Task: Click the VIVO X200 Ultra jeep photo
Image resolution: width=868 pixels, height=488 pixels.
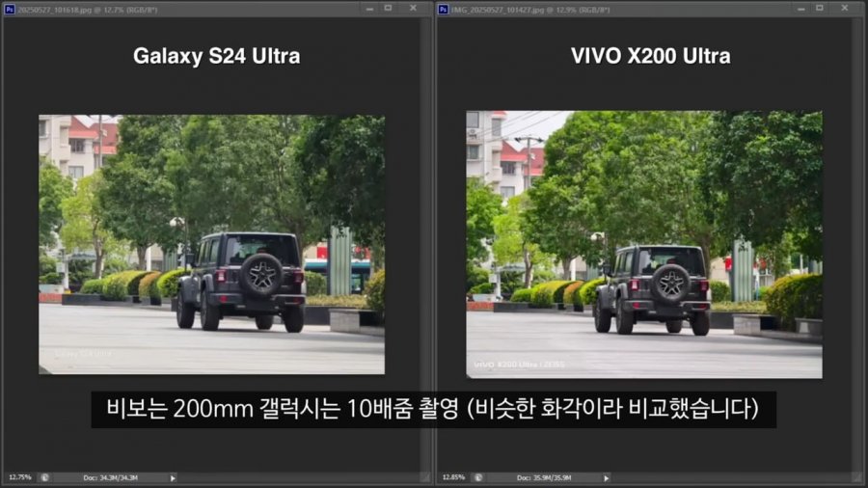Action: click(x=644, y=245)
